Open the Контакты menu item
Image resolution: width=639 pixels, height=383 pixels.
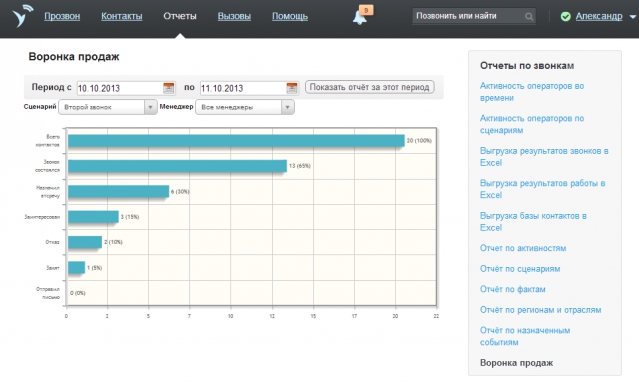(x=121, y=16)
